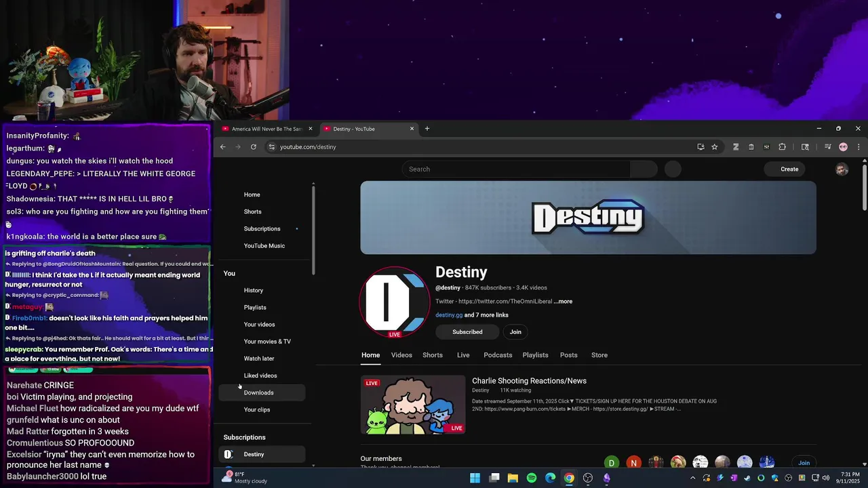Open Subscriptions in the sidebar

click(262, 228)
